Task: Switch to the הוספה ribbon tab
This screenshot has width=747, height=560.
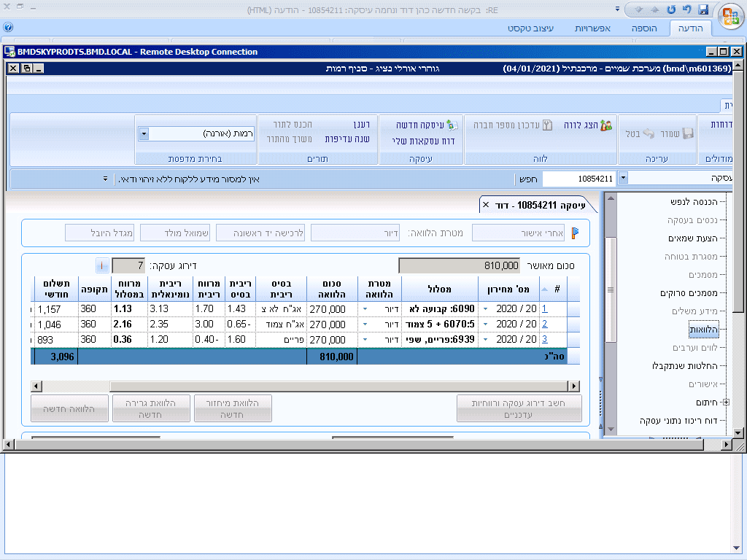Action: tap(644, 28)
